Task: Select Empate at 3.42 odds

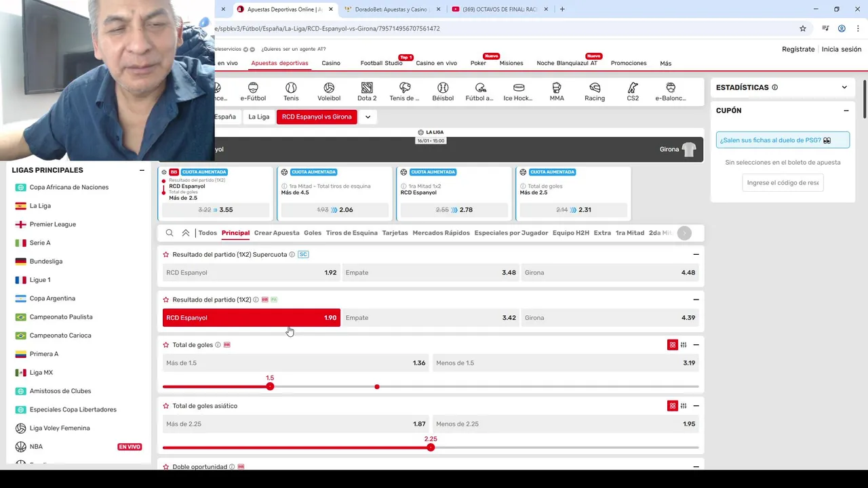Action: click(431, 318)
